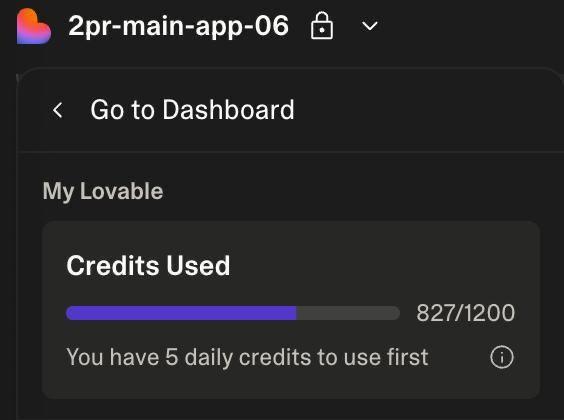Open the info icon beside daily credits
Image resolution: width=564 pixels, height=420 pixels.
click(x=502, y=357)
